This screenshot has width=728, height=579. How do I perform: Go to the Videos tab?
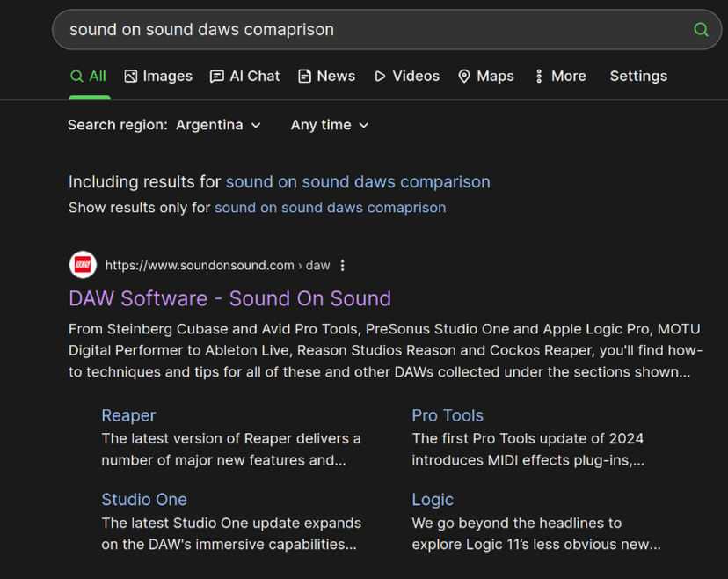[406, 77]
